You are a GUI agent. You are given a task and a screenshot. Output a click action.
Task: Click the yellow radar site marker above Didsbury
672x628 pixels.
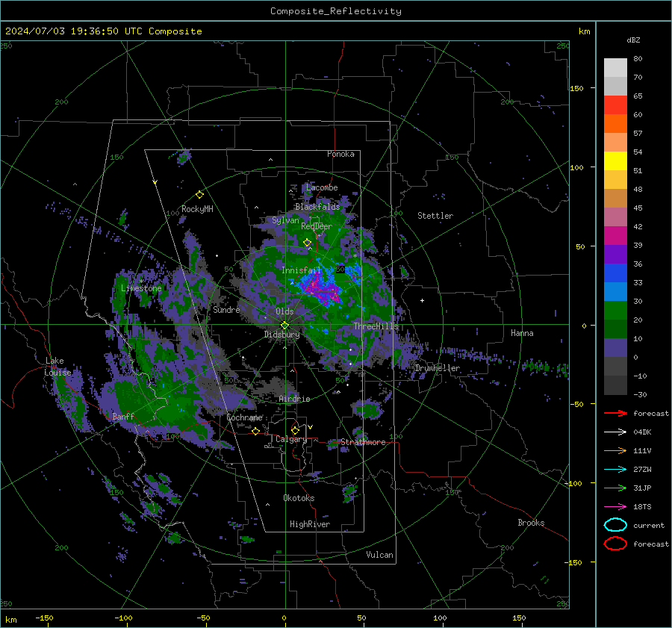point(284,326)
